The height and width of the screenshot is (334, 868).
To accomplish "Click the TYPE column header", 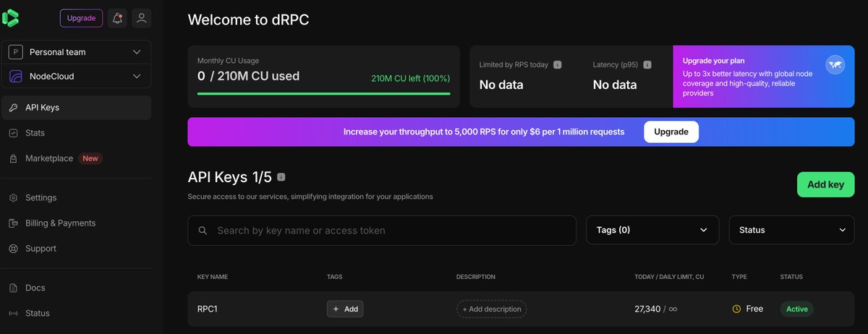I will (x=739, y=277).
